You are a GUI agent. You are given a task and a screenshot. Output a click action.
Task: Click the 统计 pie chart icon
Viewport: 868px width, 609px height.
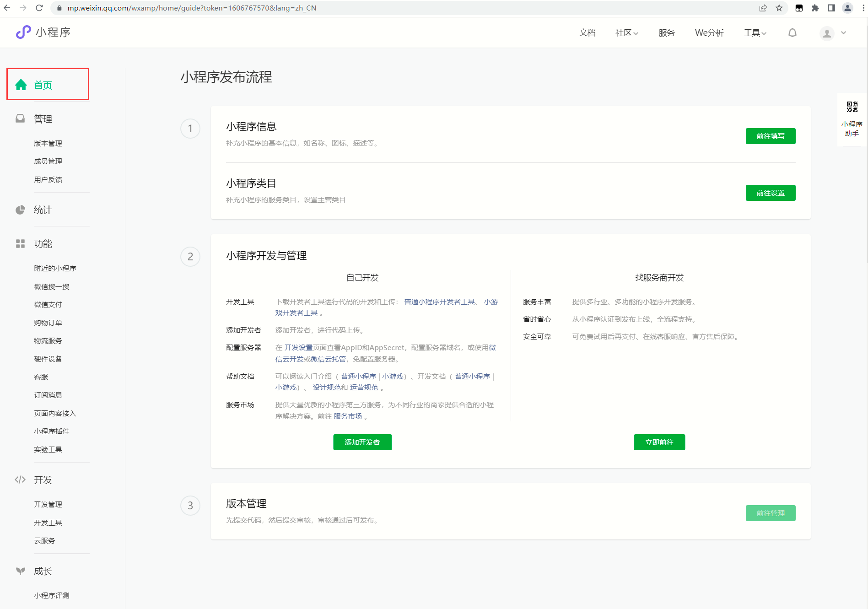(x=20, y=210)
